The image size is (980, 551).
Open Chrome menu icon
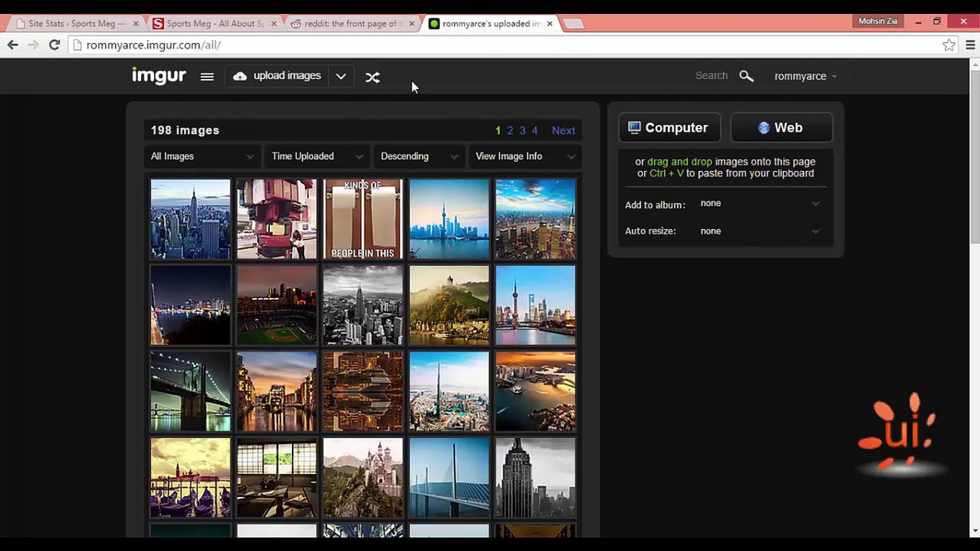pyautogui.click(x=970, y=45)
